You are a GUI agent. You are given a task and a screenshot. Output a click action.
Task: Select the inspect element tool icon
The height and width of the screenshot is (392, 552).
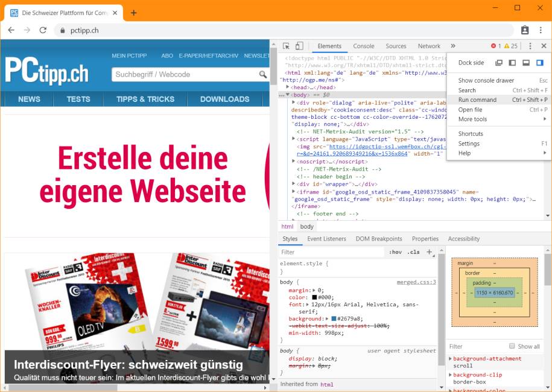coord(287,46)
